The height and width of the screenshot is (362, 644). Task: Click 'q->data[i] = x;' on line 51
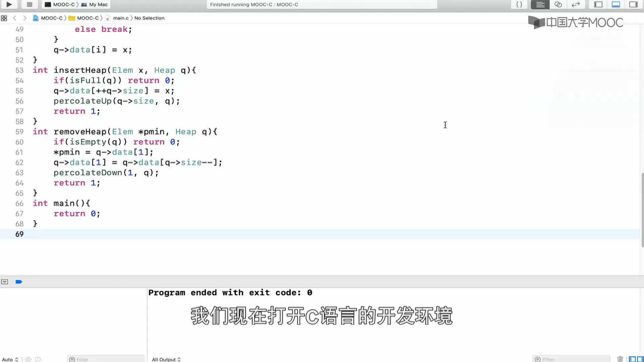[x=93, y=50]
